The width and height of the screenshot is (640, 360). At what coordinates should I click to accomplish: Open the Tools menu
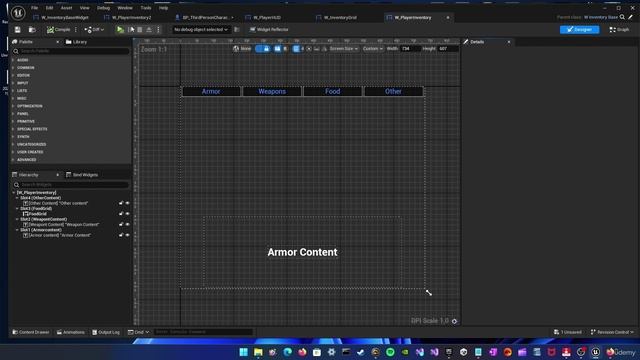pos(146,8)
